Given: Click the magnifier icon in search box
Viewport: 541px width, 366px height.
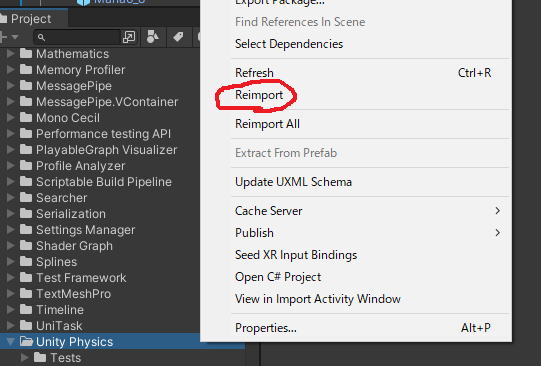Looking at the screenshot, I should (x=41, y=37).
